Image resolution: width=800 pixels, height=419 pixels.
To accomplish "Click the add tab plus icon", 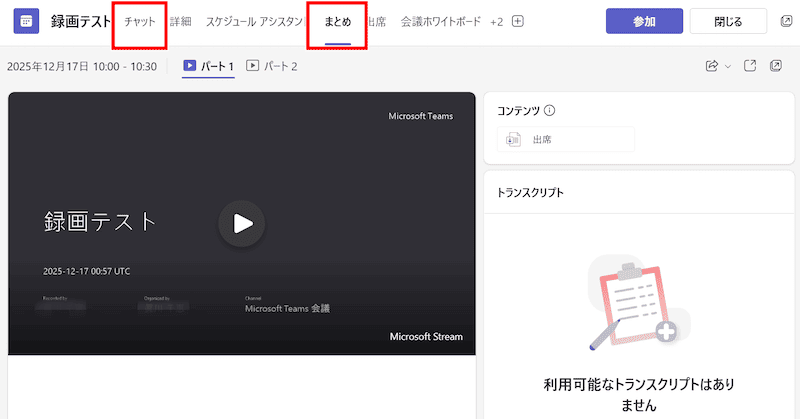I will click(x=518, y=21).
